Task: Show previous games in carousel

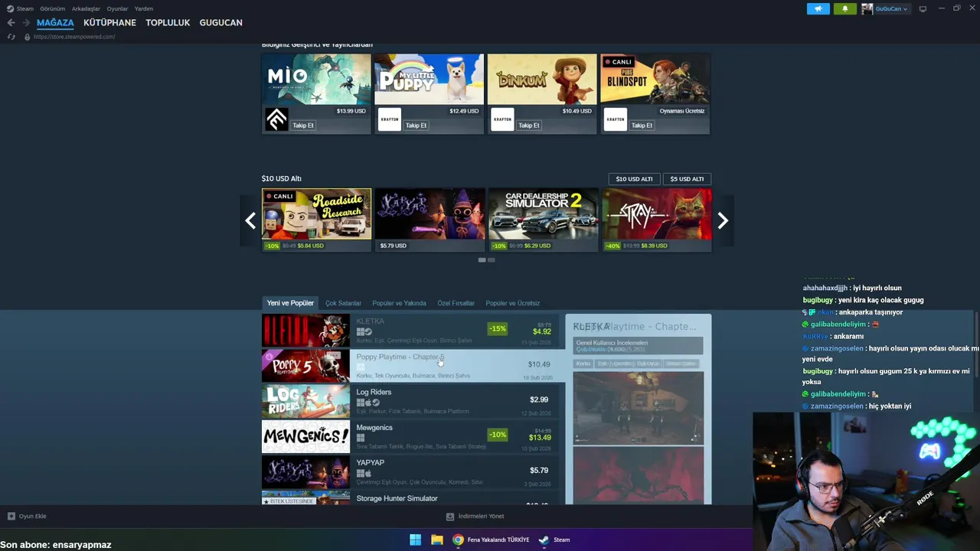Action: coord(250,220)
